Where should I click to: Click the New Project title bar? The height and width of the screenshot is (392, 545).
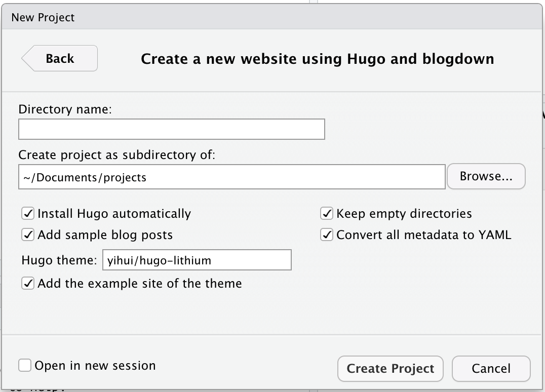pyautogui.click(x=43, y=17)
